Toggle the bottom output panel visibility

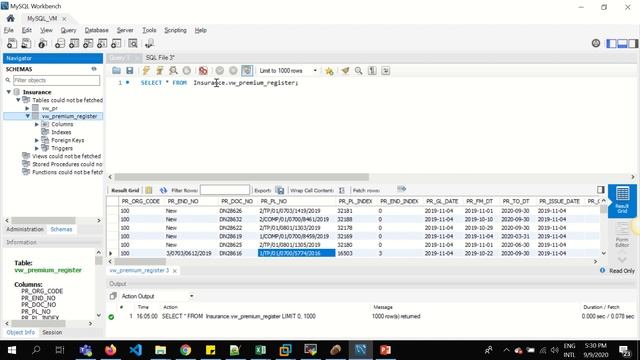pos(622,43)
